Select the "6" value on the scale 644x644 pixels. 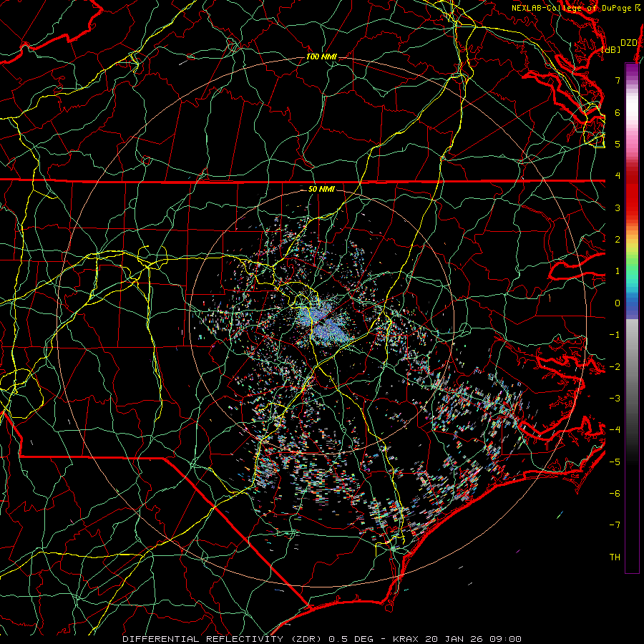[x=618, y=112]
